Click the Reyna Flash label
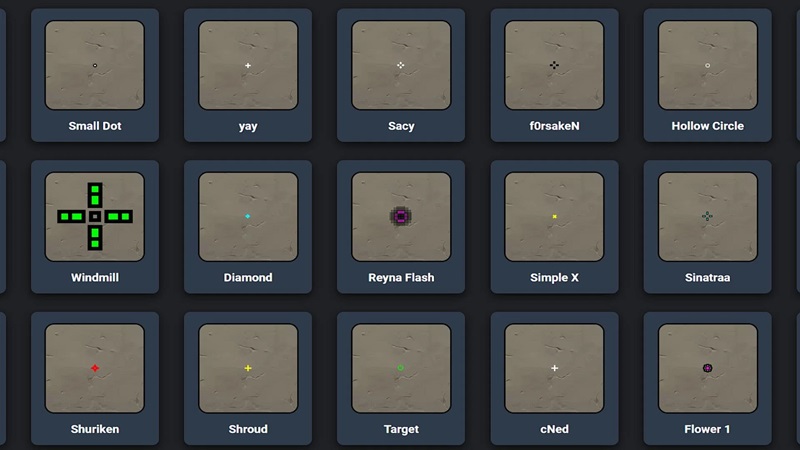Viewport: 800px width, 450px height. (401, 278)
